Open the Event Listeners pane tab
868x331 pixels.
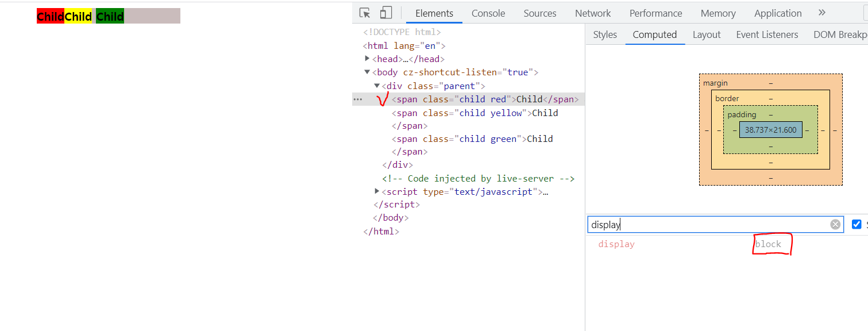(x=767, y=34)
